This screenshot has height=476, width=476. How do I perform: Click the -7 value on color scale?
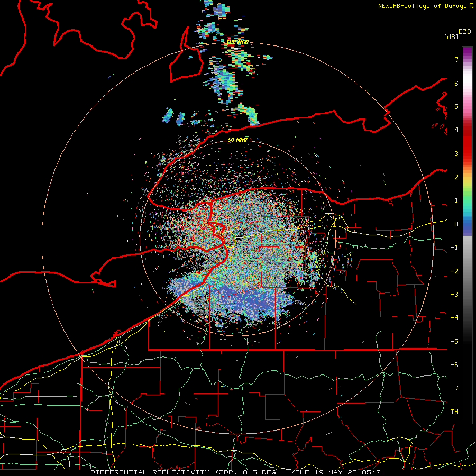454,388
